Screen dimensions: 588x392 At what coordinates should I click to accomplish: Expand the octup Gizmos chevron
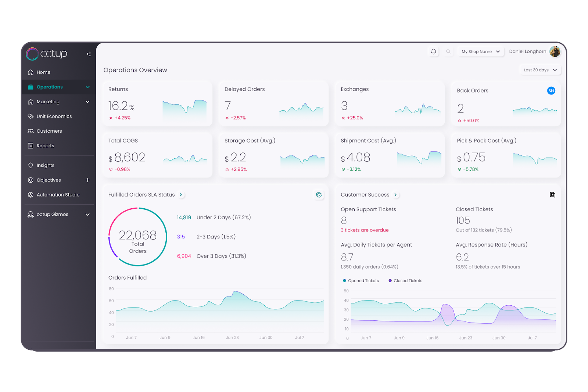87,215
